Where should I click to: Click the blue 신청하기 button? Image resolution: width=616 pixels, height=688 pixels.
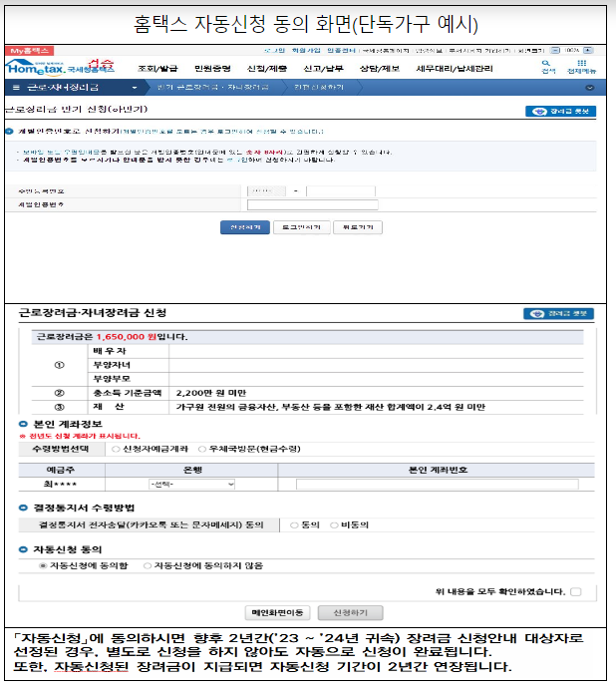[245, 227]
